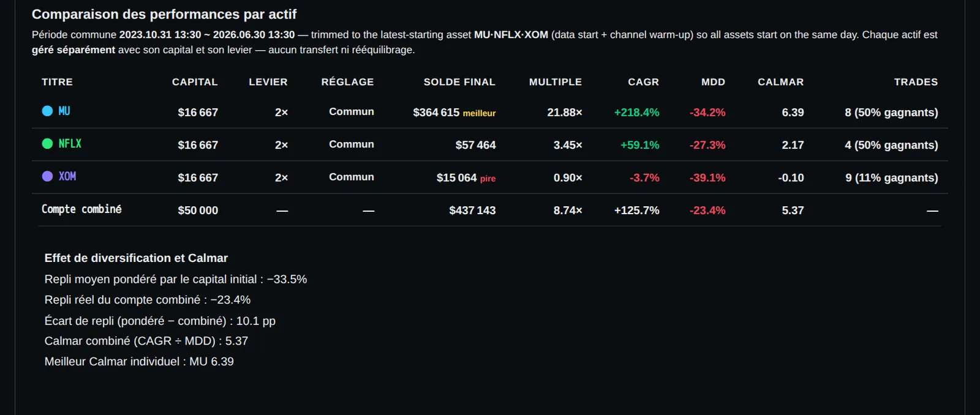Click the Calmar combiné (CAGR ÷ MDD) line

[146, 341]
